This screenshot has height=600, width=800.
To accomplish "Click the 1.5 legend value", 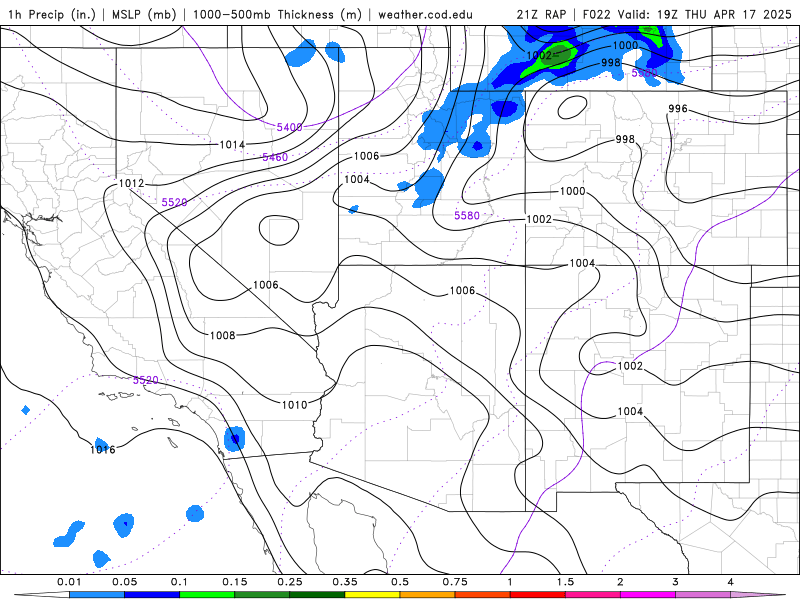I will click(565, 582).
